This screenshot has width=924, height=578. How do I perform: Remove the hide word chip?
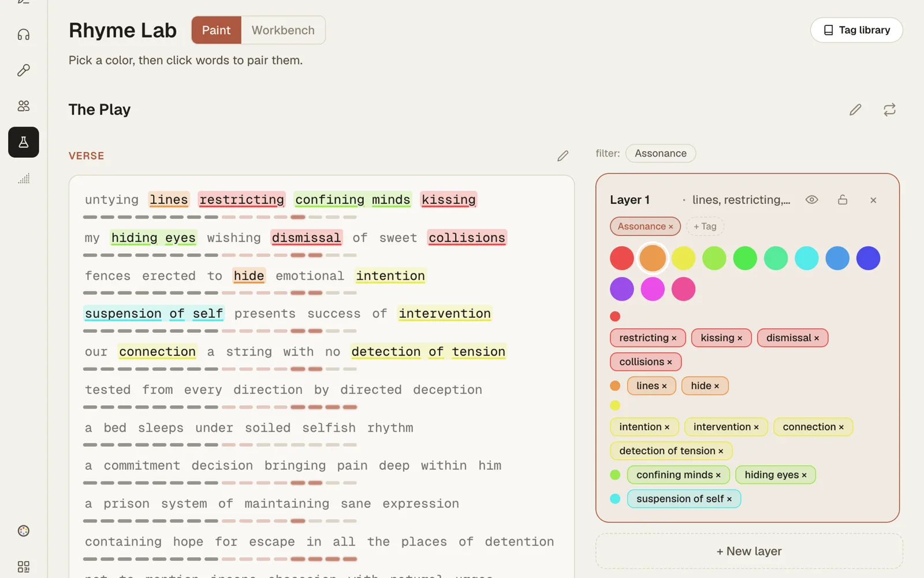coord(717,386)
